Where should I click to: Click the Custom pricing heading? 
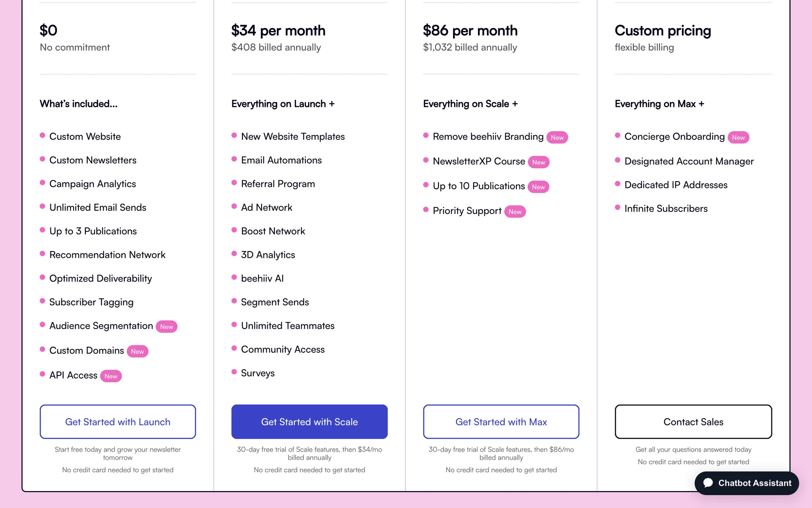pos(663,30)
